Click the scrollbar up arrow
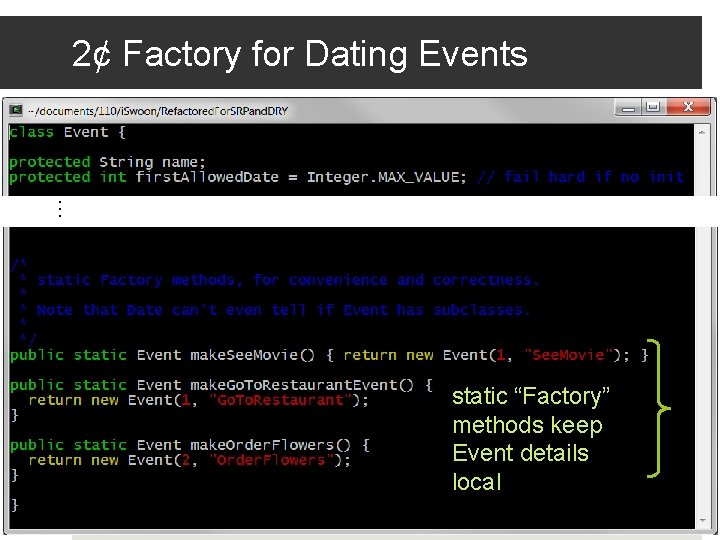This screenshot has width=720, height=540. point(702,132)
